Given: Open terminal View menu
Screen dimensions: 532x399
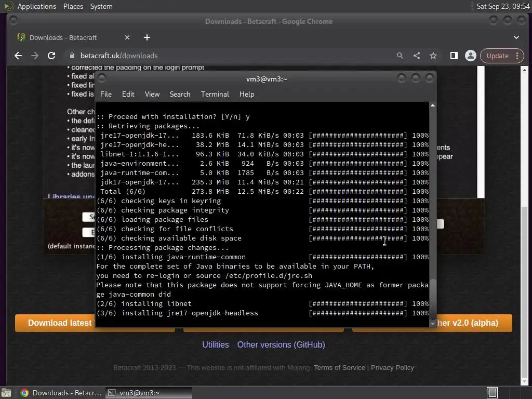Looking at the screenshot, I should pyautogui.click(x=152, y=95).
